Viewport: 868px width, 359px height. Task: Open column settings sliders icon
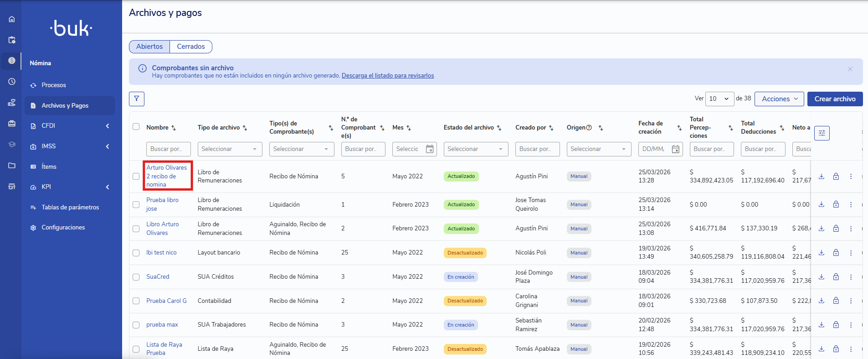(822, 133)
